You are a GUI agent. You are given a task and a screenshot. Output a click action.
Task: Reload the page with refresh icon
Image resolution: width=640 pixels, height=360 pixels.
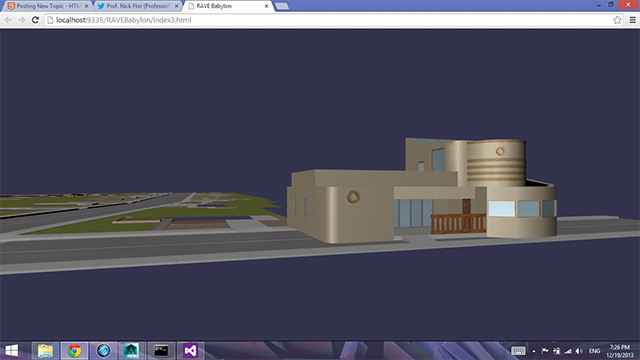(36, 20)
